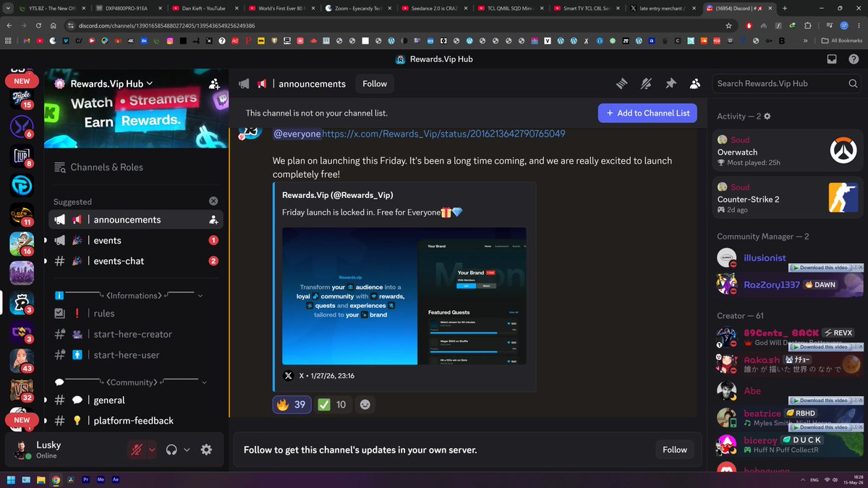Open the platform-feedback channel
Viewport: 868px width, 488px height.
pyautogui.click(x=135, y=421)
